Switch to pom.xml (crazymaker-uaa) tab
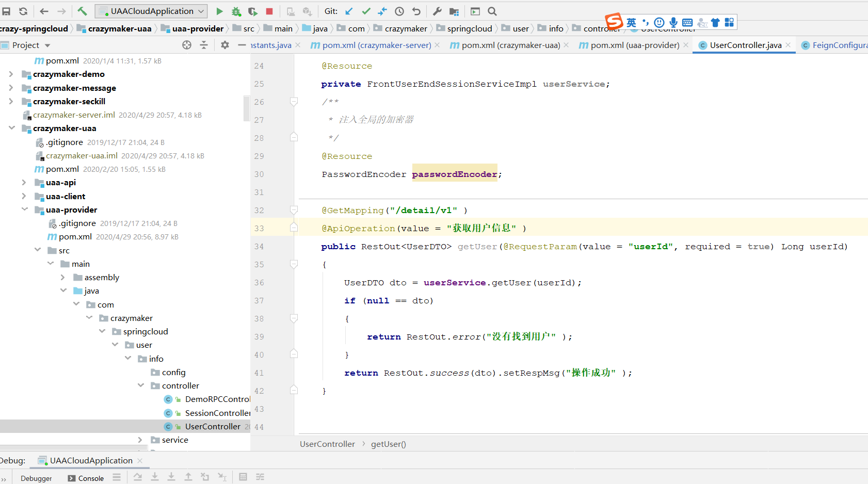The image size is (868, 484). click(x=510, y=45)
